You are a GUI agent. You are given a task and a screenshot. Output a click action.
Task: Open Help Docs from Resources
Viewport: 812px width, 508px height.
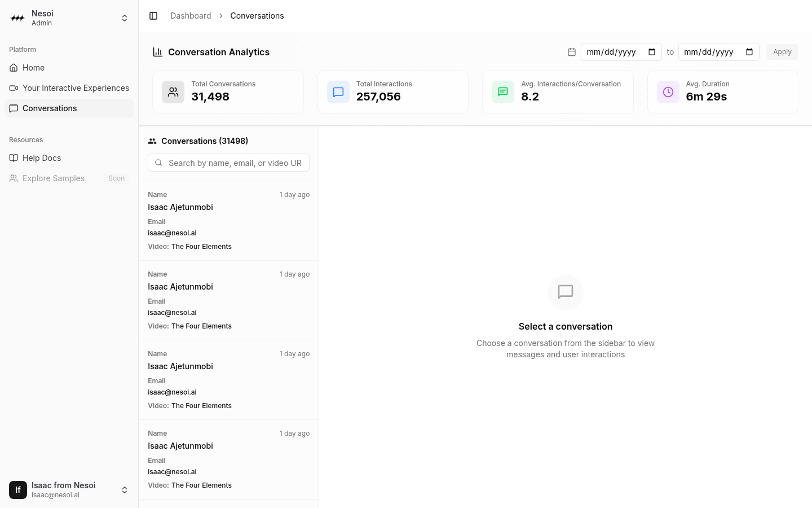tap(42, 158)
